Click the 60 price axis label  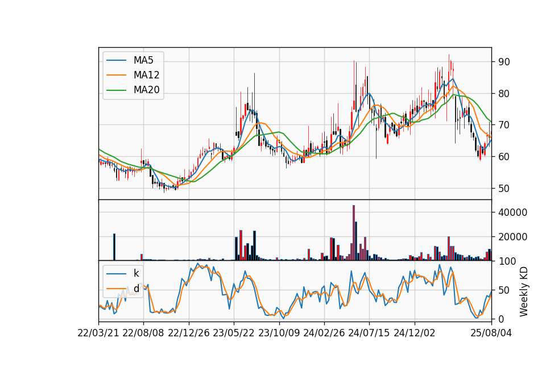[504, 157]
